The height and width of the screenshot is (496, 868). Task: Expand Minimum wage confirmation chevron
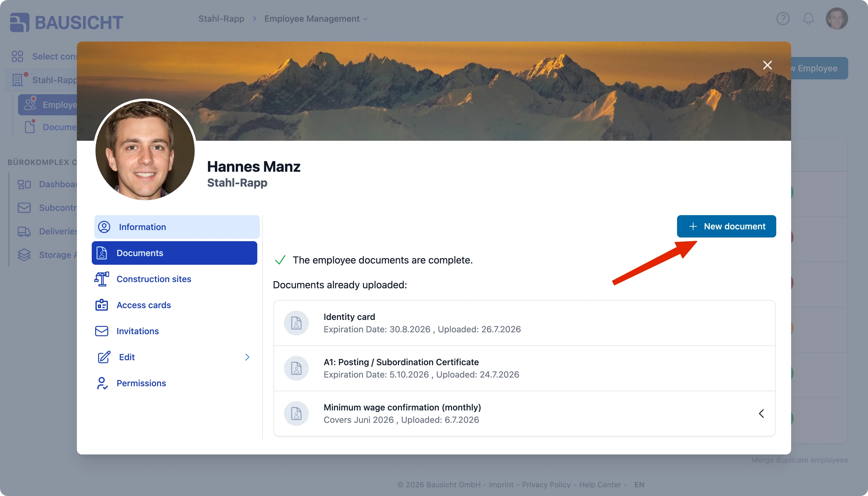pos(761,414)
